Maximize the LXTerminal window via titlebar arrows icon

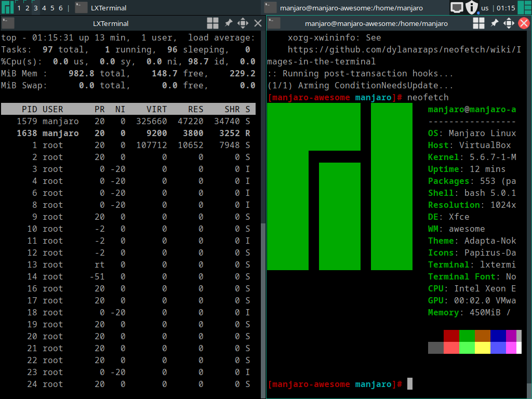click(x=243, y=23)
